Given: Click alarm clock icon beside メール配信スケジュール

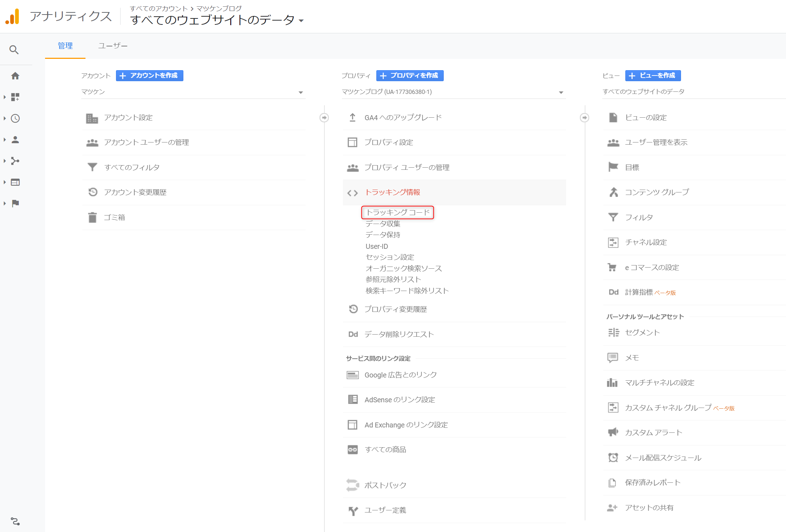Looking at the screenshot, I should (613, 457).
